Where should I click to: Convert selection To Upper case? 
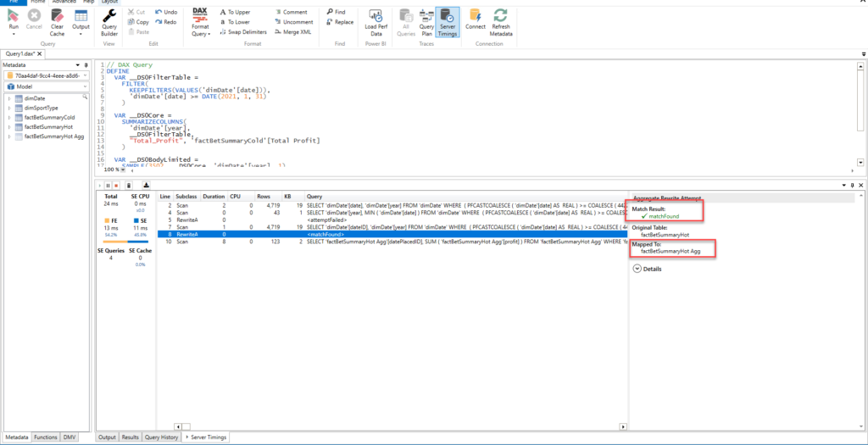tap(235, 12)
